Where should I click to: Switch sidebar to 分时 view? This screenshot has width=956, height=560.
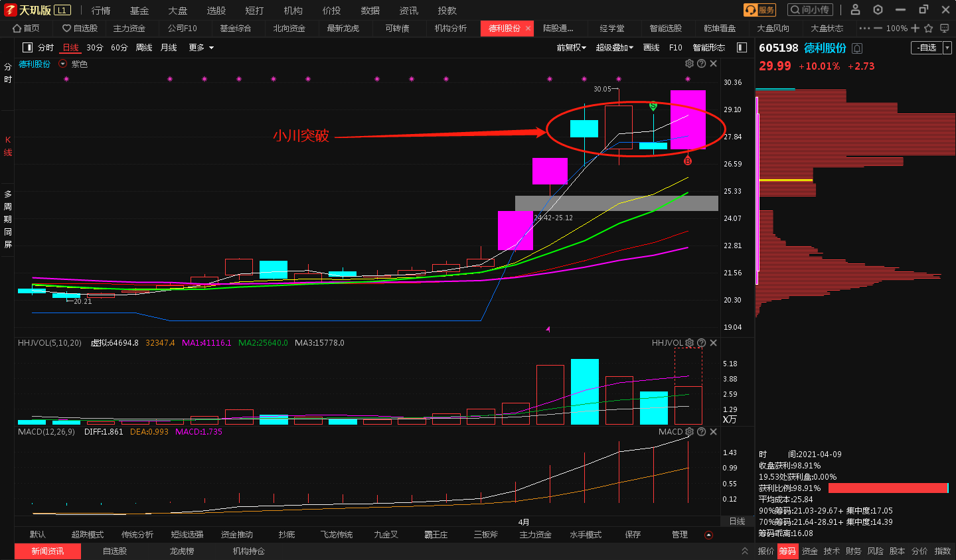point(7,73)
